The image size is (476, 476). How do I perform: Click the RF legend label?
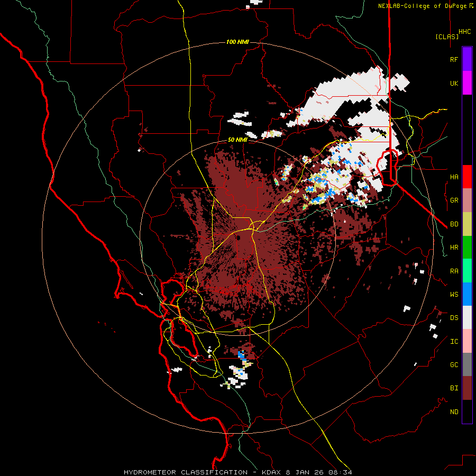click(454, 59)
